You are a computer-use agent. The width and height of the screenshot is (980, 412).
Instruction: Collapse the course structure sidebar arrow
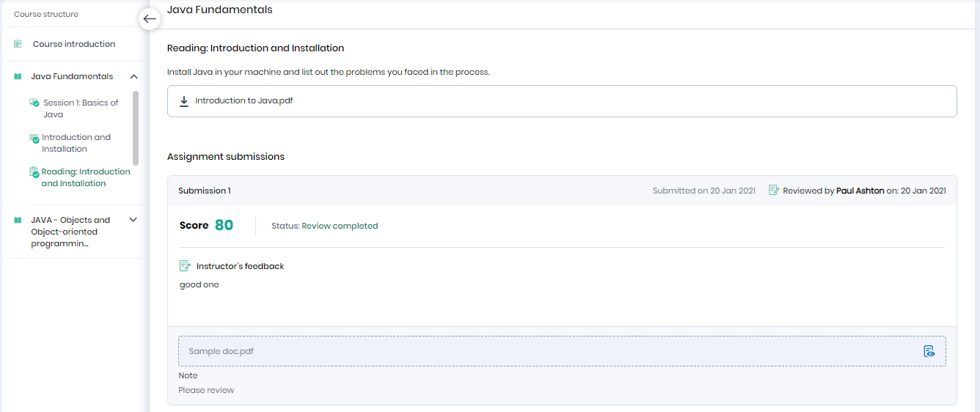click(150, 19)
